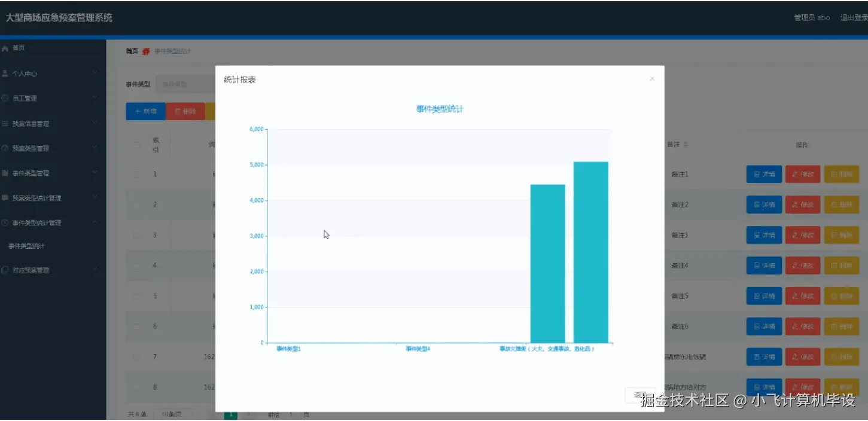Screen dimensions: 868x421
Task: Open the 10条/页 page size dropdown
Action: click(x=176, y=414)
